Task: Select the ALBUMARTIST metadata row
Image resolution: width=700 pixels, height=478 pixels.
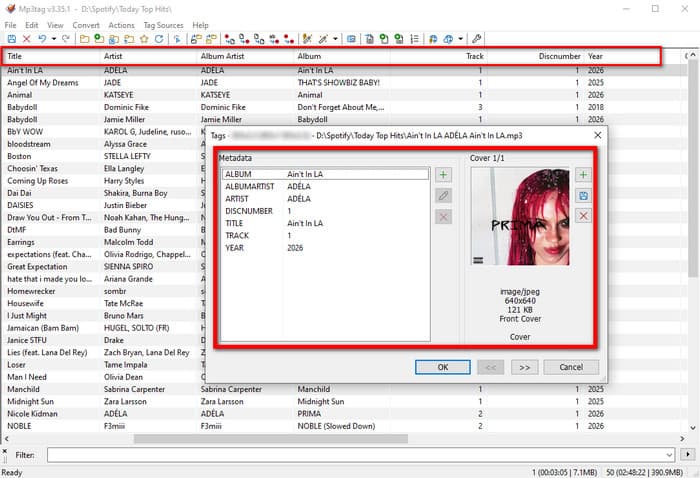Action: (325, 187)
